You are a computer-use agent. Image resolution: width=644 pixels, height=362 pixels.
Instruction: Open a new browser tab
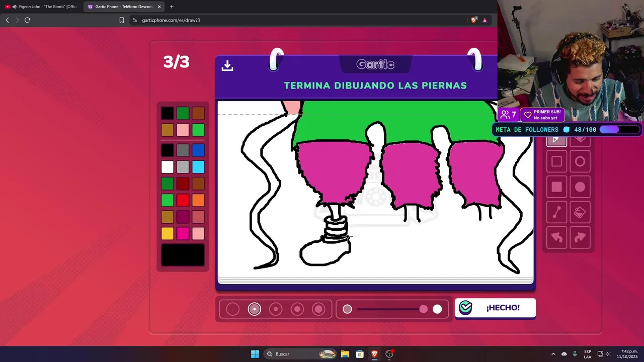pos(172,7)
